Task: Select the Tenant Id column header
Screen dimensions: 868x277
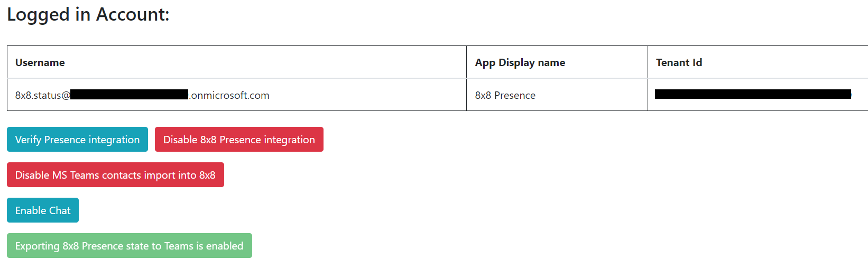Action: click(679, 62)
